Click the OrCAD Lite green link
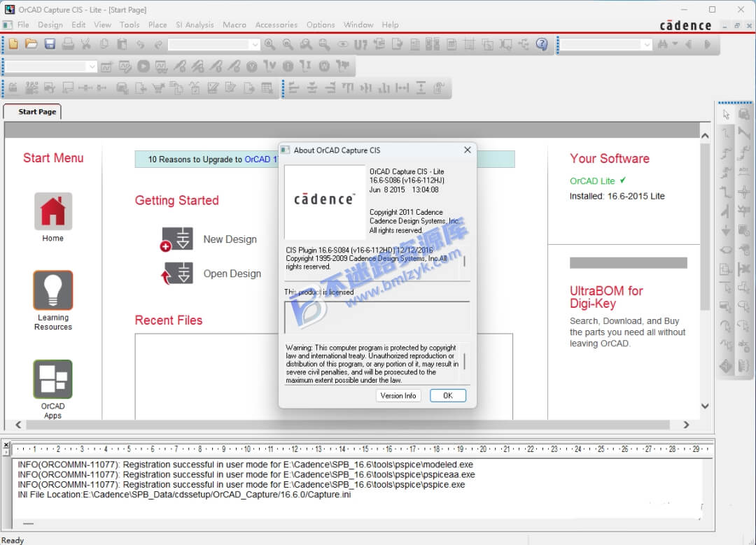The width and height of the screenshot is (756, 545). (x=592, y=181)
